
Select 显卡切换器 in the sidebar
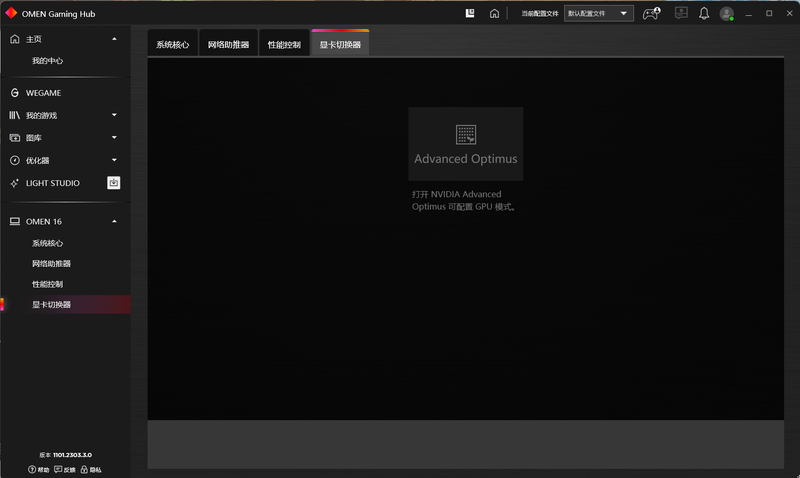tap(66, 305)
